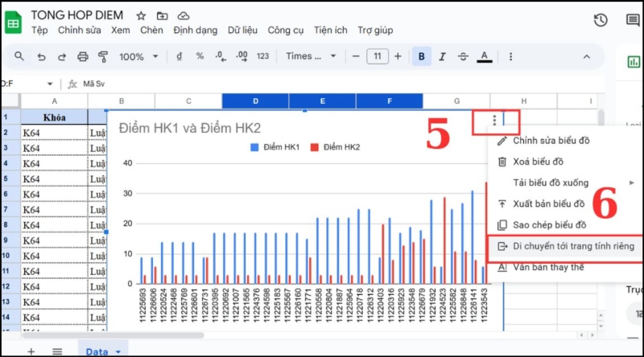644x357 pixels.
Task: Format as percent
Action: 200,56
